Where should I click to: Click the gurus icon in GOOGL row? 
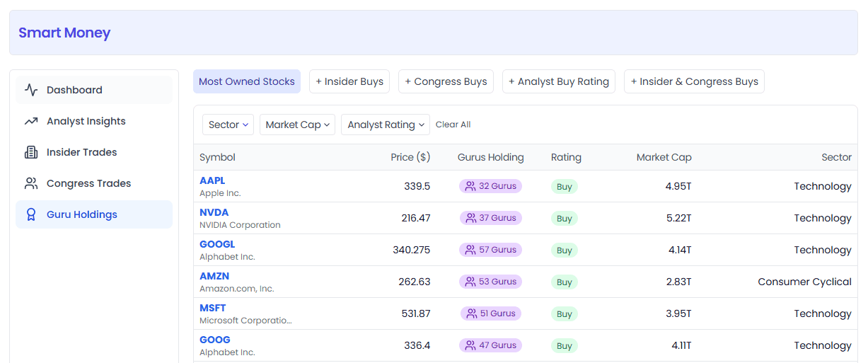tap(470, 250)
